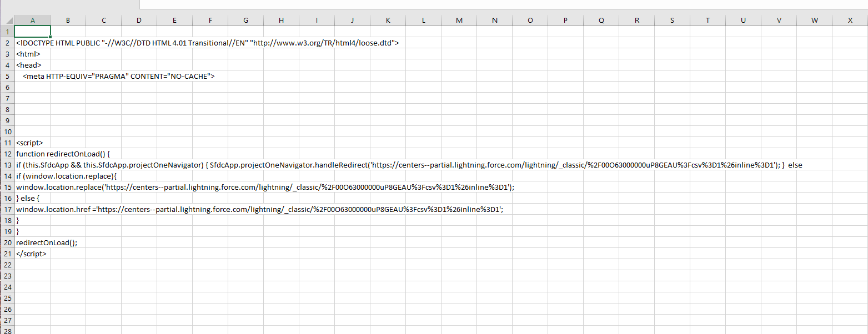
Task: Select row 22 header
Action: click(7, 265)
